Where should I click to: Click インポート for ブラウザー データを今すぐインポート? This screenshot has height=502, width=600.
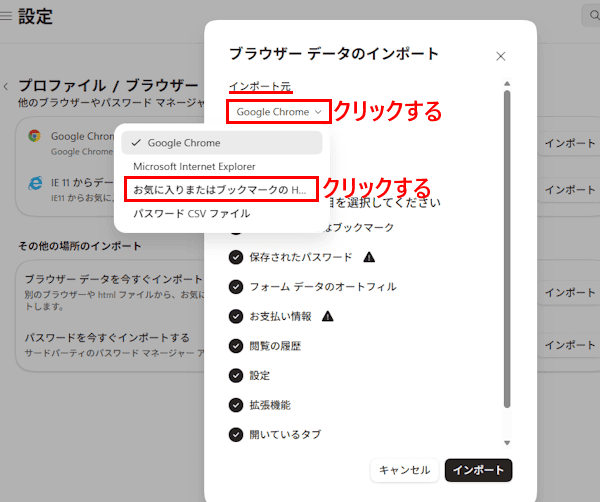(569, 293)
